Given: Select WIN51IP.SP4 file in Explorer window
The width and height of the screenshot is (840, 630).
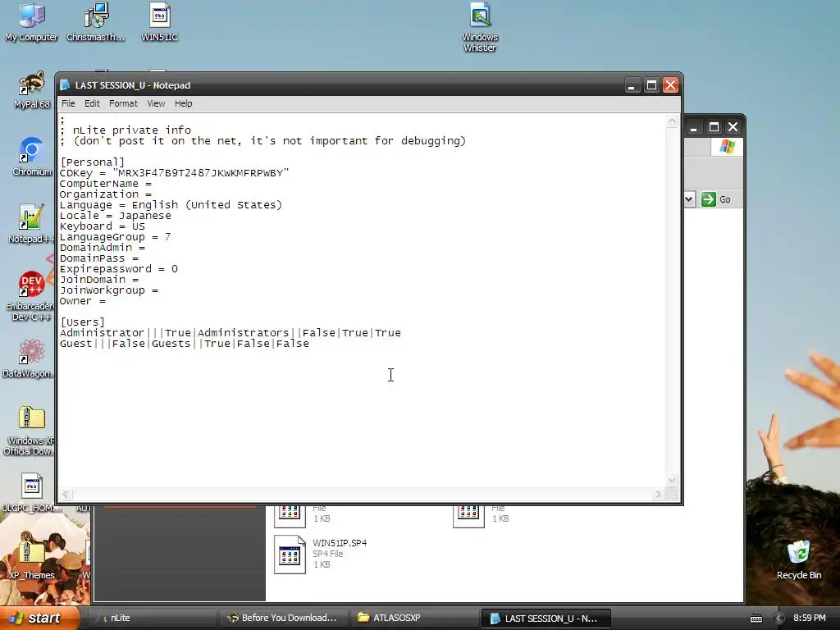Looking at the screenshot, I should tap(322, 554).
